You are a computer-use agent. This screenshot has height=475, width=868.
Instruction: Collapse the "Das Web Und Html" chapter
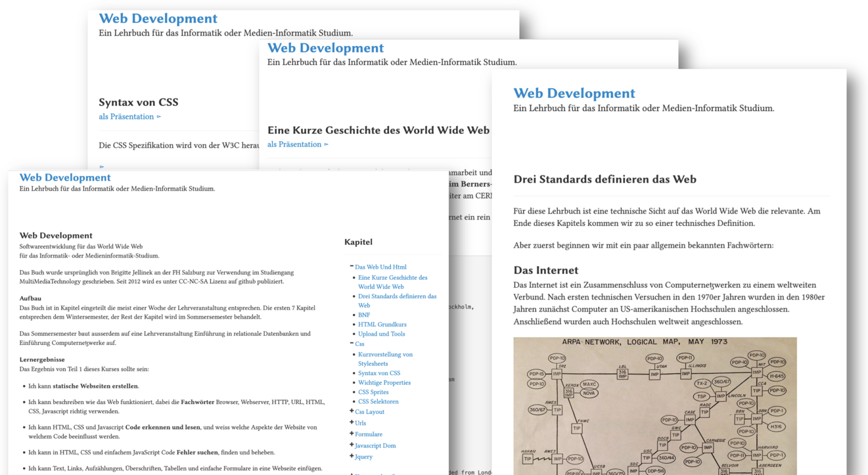click(352, 266)
